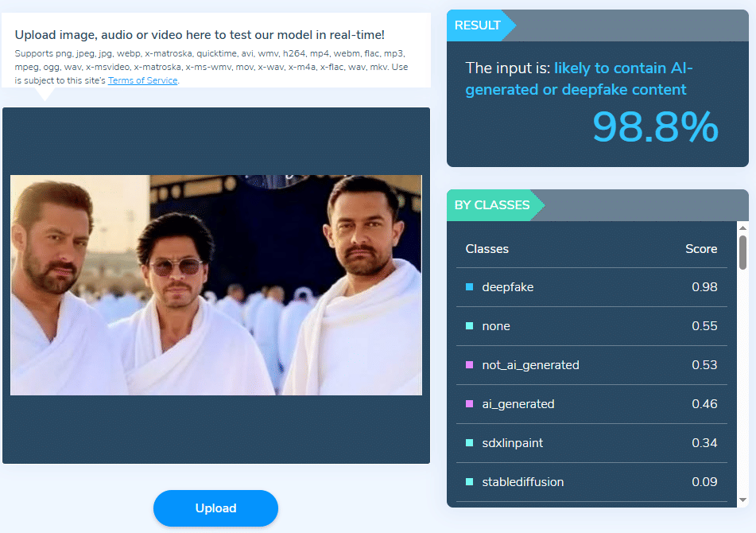Click the uploaded image preview
Image resolution: width=756 pixels, height=533 pixels.
[x=216, y=285]
